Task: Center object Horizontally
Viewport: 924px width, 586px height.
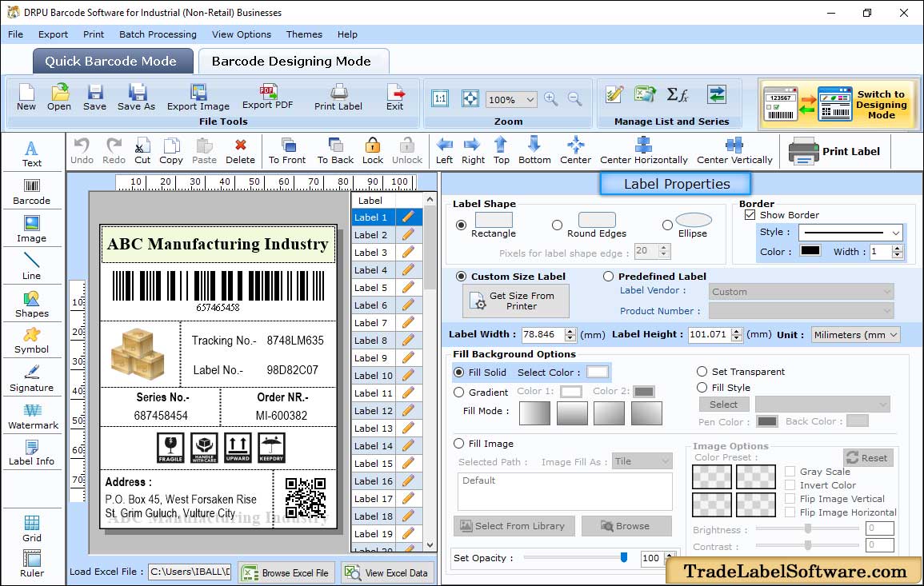Action: click(643, 151)
